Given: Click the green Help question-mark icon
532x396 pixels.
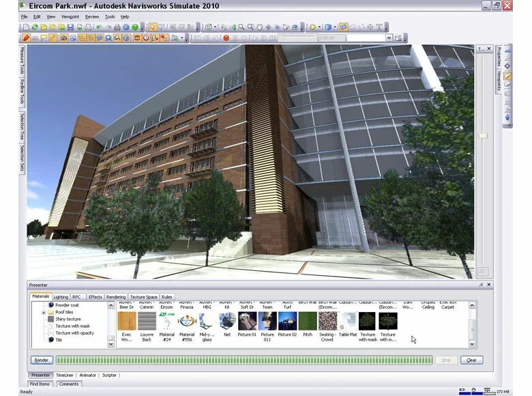Looking at the screenshot, I should tap(135, 27).
